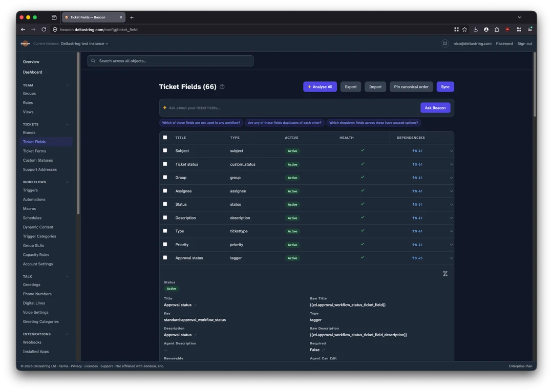Image resolution: width=553 pixels, height=392 pixels.
Task: Click the Analyse All button
Action: tap(320, 86)
